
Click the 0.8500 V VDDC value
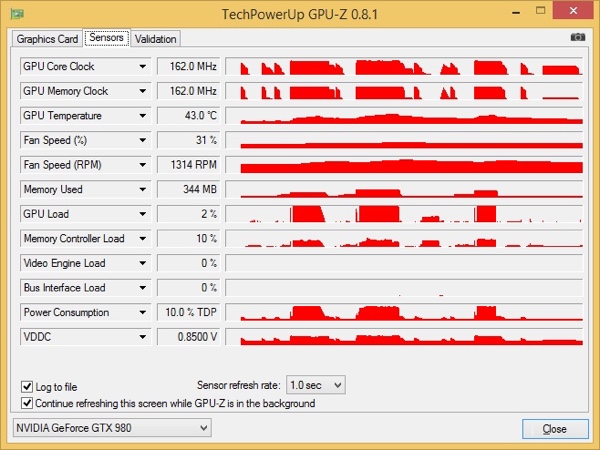tap(189, 337)
